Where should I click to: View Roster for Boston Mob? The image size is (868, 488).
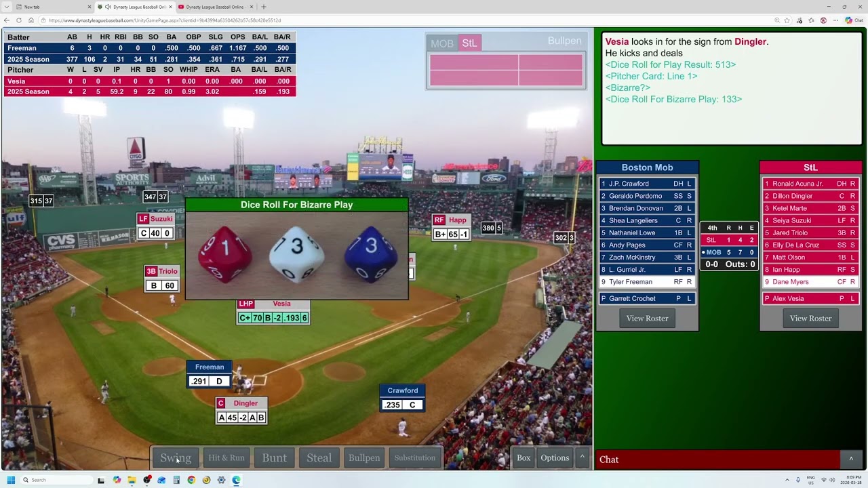pyautogui.click(x=647, y=319)
